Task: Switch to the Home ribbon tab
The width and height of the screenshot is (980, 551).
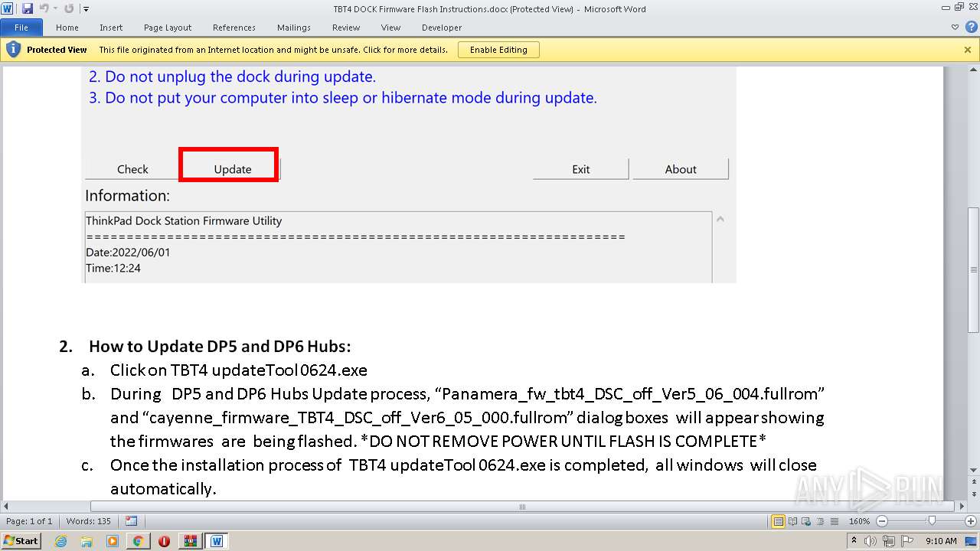Action: (x=67, y=28)
